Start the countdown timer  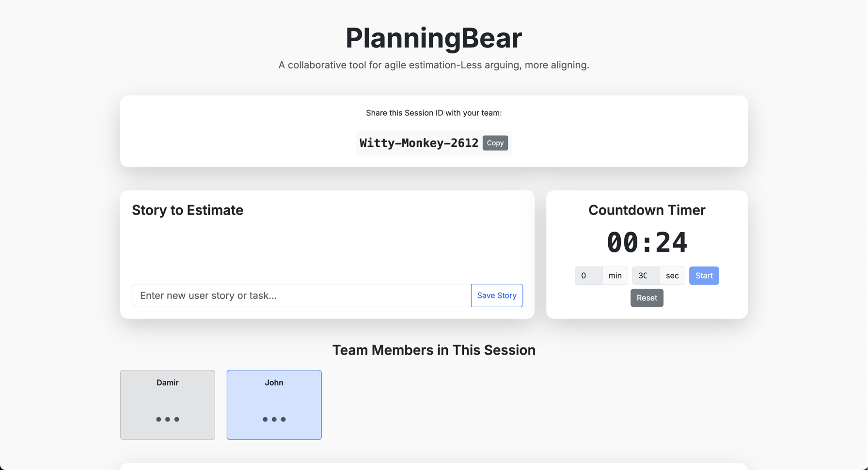click(704, 275)
